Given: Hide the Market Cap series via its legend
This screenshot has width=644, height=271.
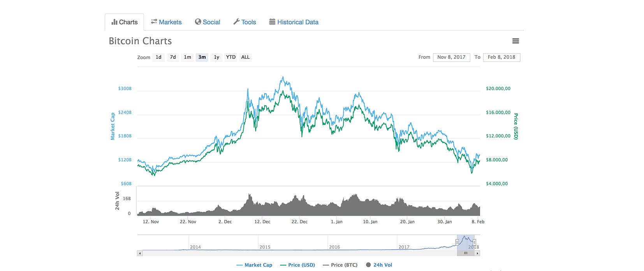Looking at the screenshot, I should click(254, 265).
